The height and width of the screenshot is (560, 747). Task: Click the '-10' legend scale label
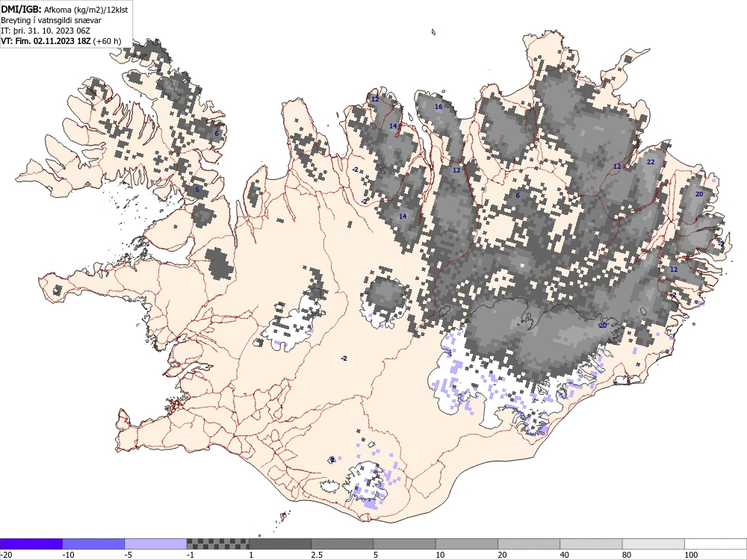pos(69,555)
